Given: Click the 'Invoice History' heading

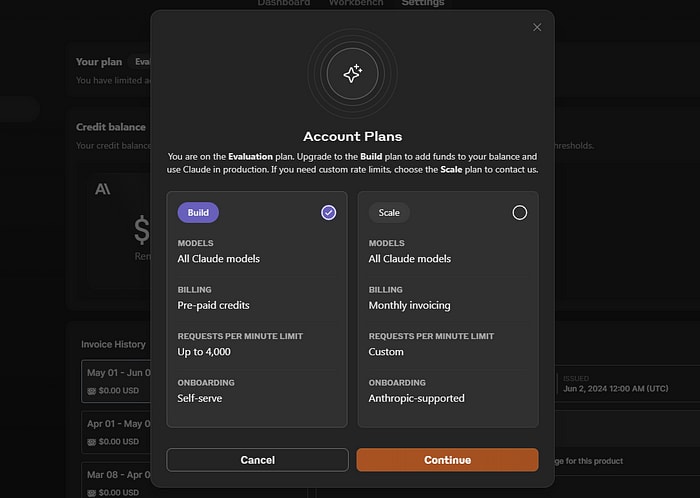Looking at the screenshot, I should 113,344.
